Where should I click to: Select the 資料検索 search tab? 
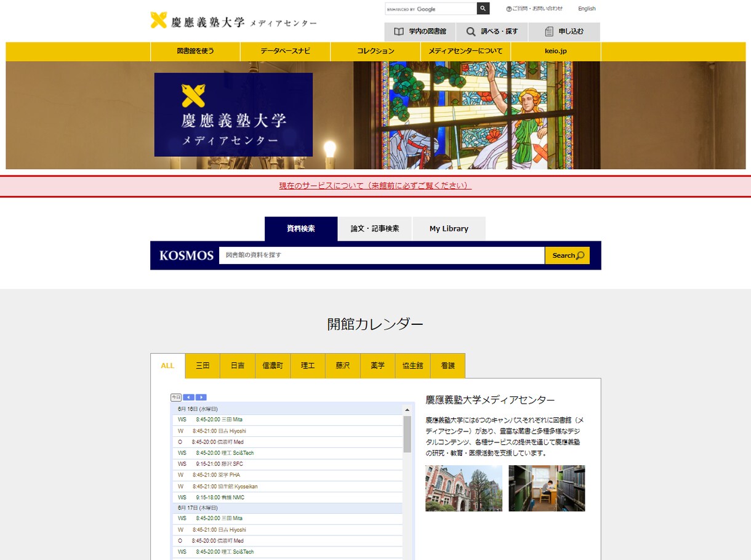301,228
